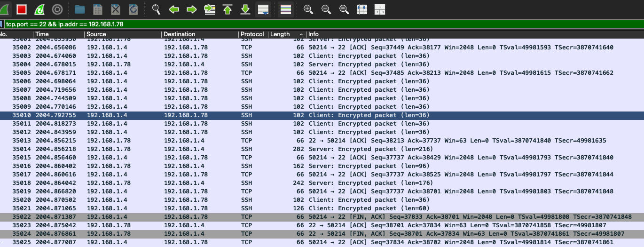Select Server Encrypted packet (len=216)
The height and width of the screenshot is (247, 644).
pos(322,149)
